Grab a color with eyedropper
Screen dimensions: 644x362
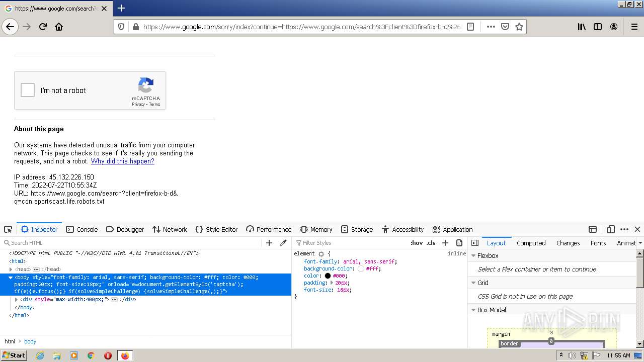[x=283, y=243]
